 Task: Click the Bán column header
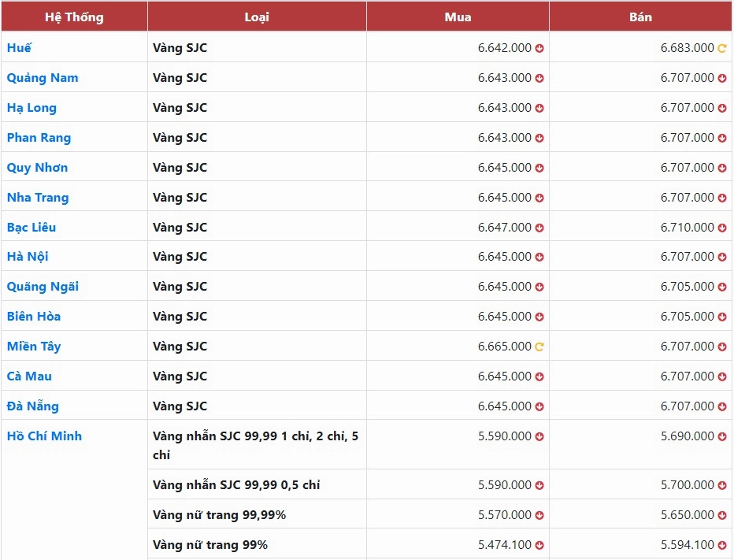pyautogui.click(x=640, y=17)
